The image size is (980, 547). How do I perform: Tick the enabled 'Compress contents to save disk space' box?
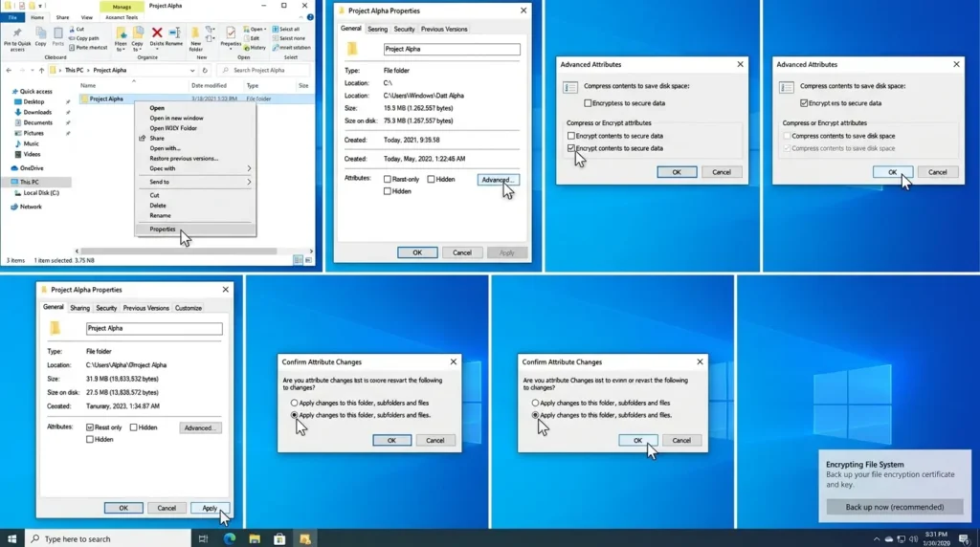coord(787,136)
